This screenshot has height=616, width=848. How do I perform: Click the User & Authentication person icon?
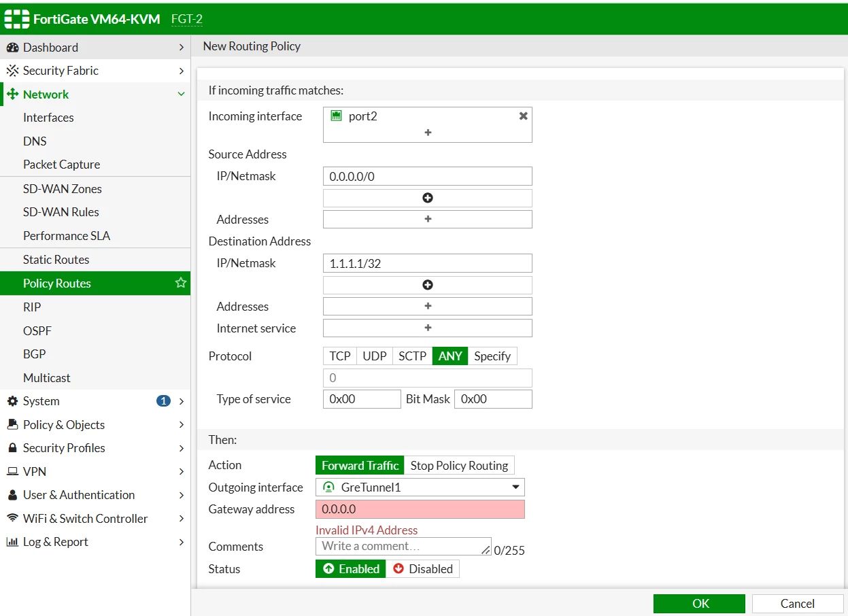pos(12,495)
